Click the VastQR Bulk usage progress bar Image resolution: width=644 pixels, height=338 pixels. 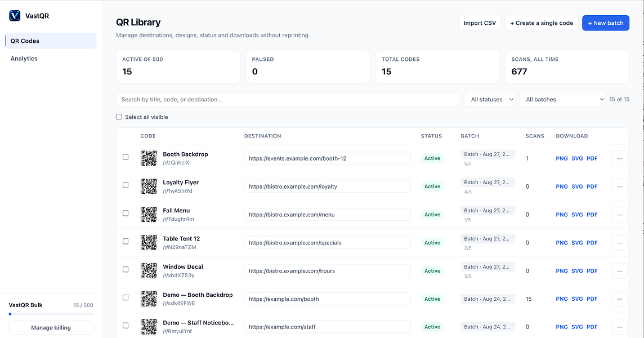(x=51, y=314)
